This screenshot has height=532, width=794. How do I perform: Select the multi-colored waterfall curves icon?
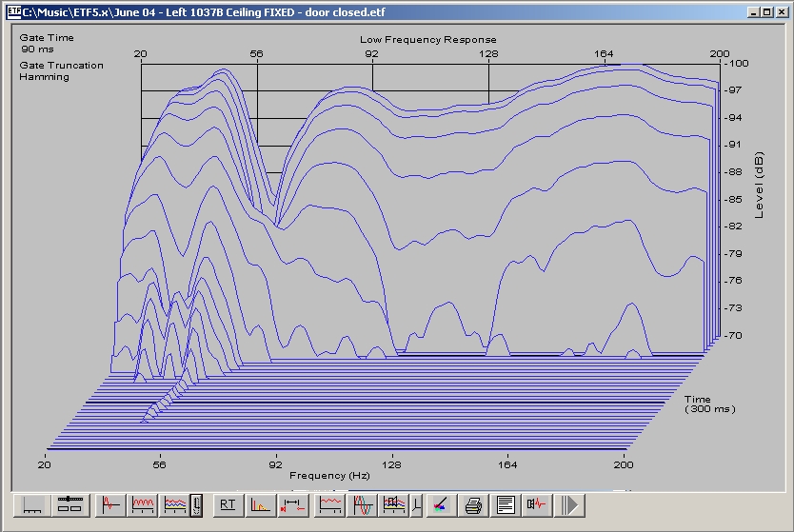(175, 504)
